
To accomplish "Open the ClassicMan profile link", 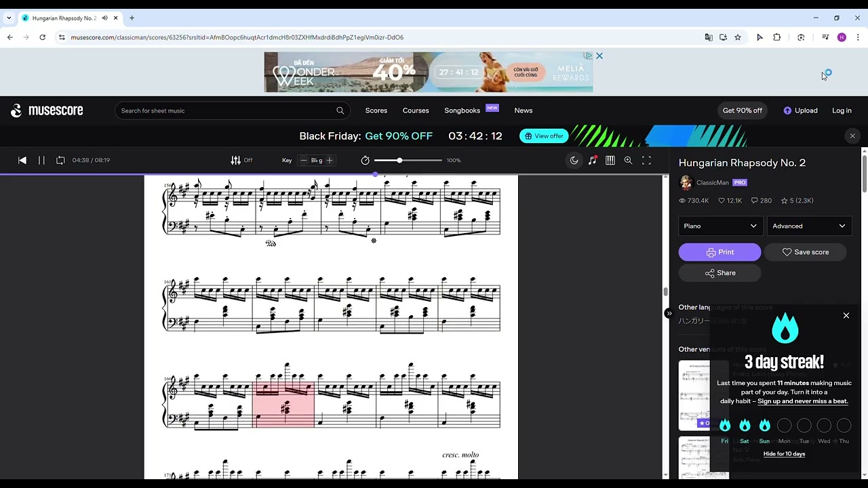I will pyautogui.click(x=712, y=182).
